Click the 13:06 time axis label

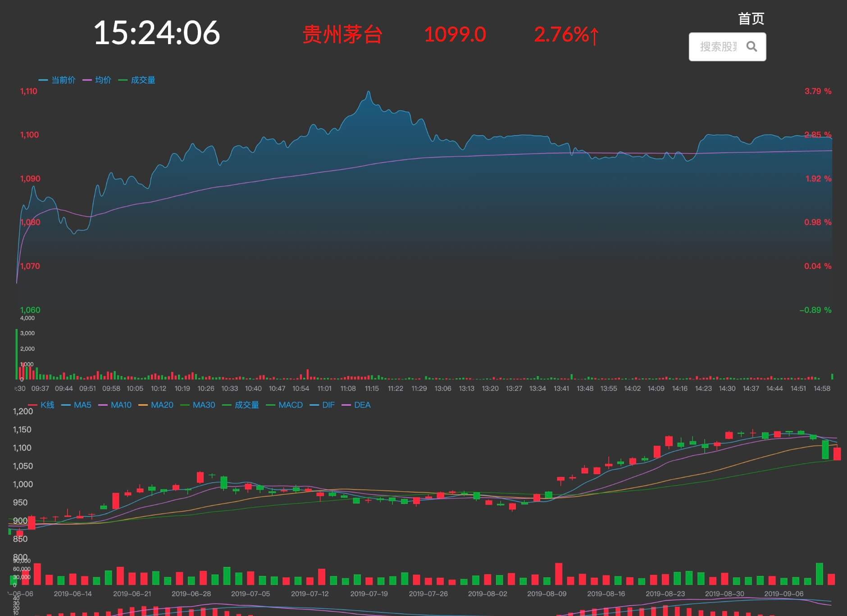coord(442,388)
